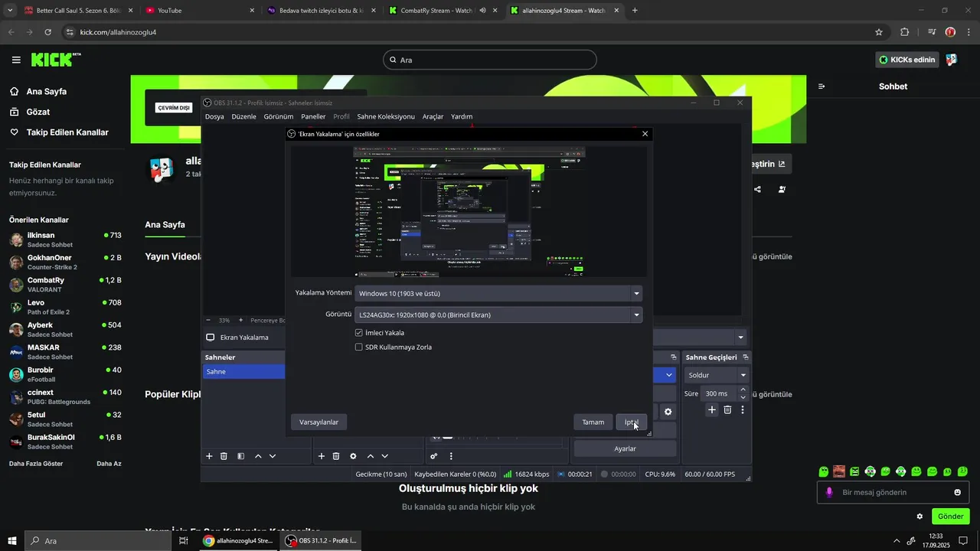
Task: Open the CombatRy recommended channel
Action: click(65, 284)
